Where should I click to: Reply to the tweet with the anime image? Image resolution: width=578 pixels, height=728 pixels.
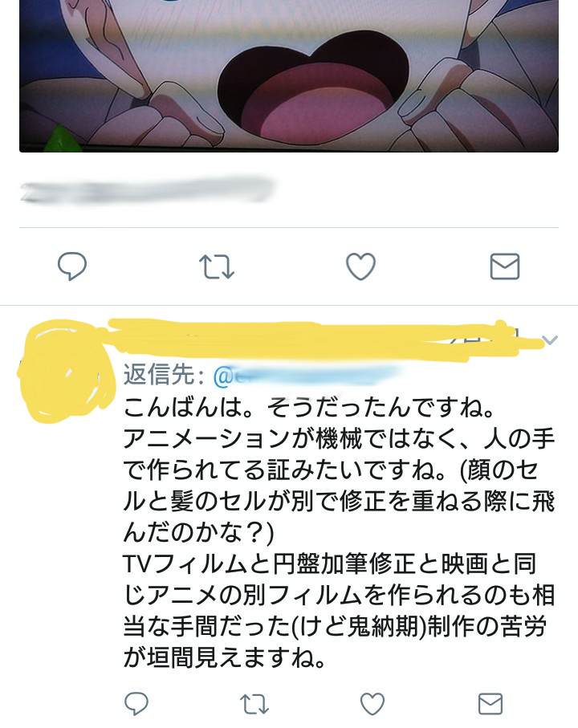click(x=72, y=266)
